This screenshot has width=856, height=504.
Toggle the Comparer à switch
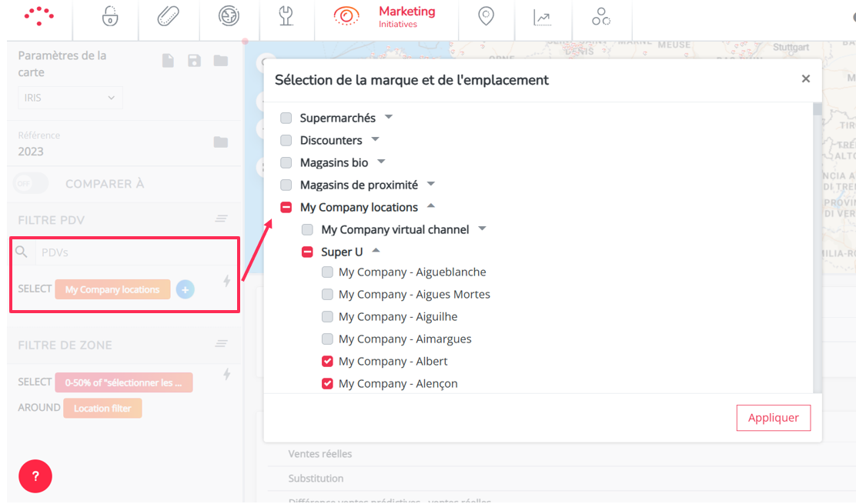click(31, 184)
